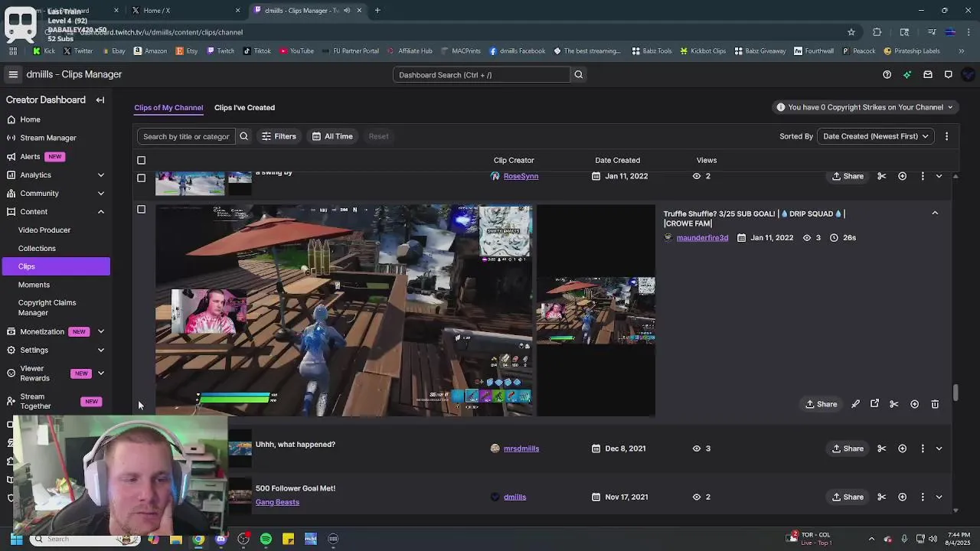Open Collections in sidebar
The width and height of the screenshot is (980, 551).
point(37,248)
